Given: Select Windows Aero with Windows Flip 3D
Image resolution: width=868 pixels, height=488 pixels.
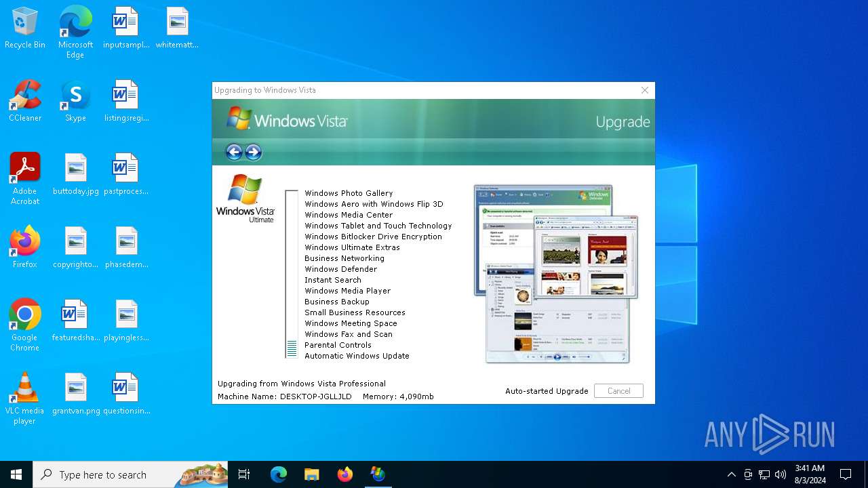Looking at the screenshot, I should tap(374, 204).
